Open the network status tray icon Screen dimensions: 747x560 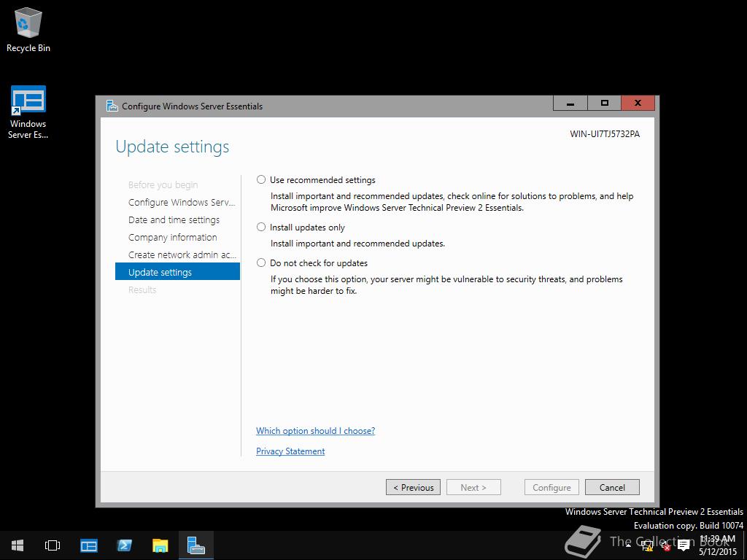coord(647,545)
